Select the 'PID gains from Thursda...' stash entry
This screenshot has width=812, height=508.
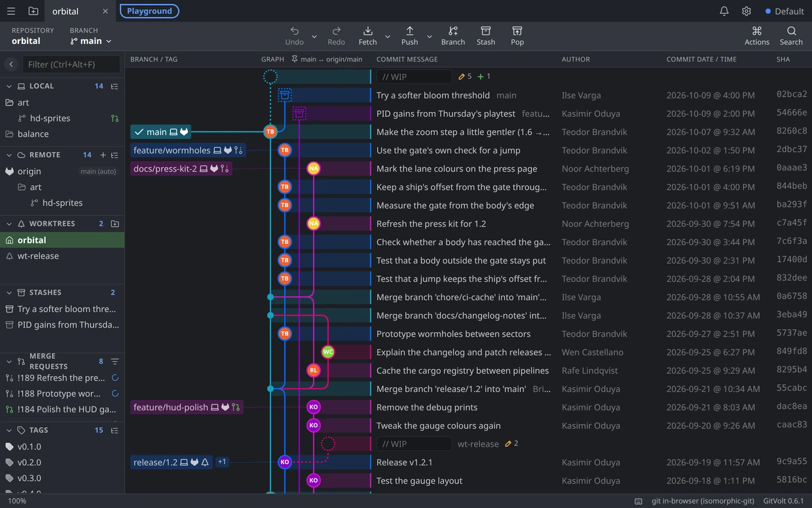62,324
